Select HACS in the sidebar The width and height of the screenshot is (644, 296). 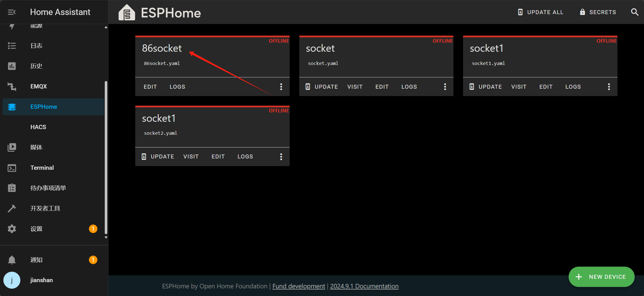pyautogui.click(x=53, y=127)
